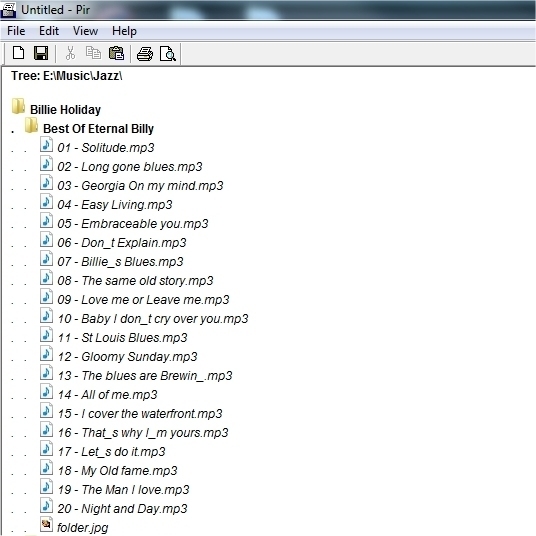Open the View menu
Image resolution: width=536 pixels, height=536 pixels.
coord(85,31)
